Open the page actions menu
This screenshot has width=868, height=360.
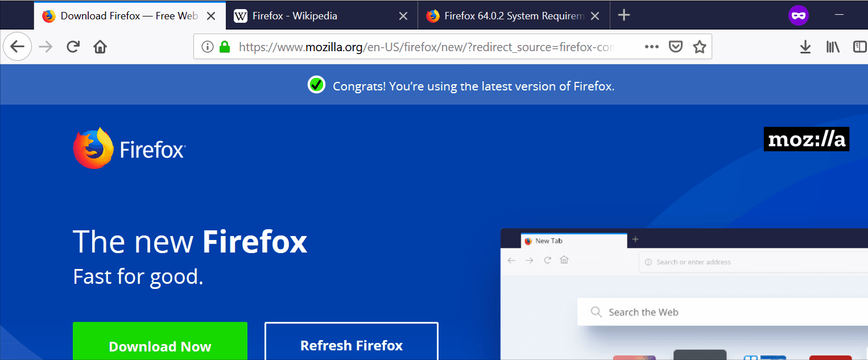coord(652,47)
